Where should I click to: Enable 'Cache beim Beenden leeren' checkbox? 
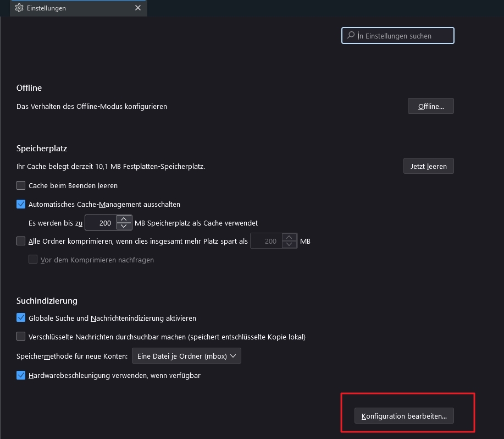(x=21, y=186)
